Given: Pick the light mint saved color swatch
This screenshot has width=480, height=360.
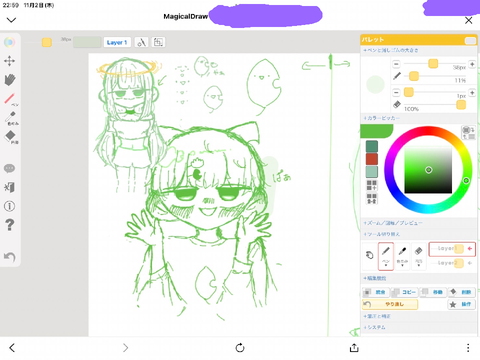Looking at the screenshot, I should [x=372, y=172].
